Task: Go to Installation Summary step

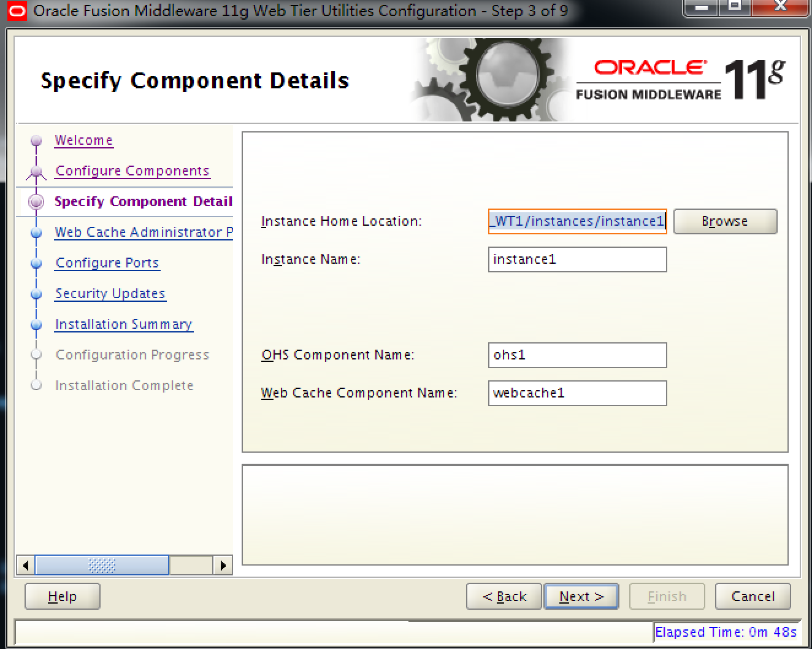Action: click(x=124, y=324)
